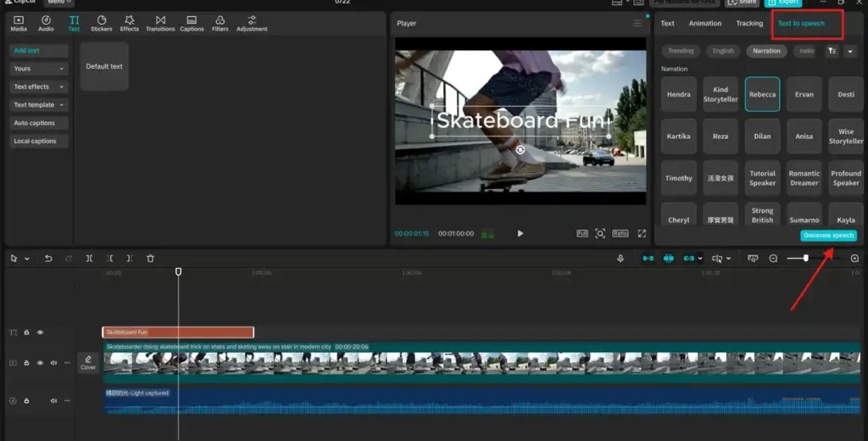Expand the Player to fullscreen
The height and width of the screenshot is (441, 868).
click(x=642, y=233)
